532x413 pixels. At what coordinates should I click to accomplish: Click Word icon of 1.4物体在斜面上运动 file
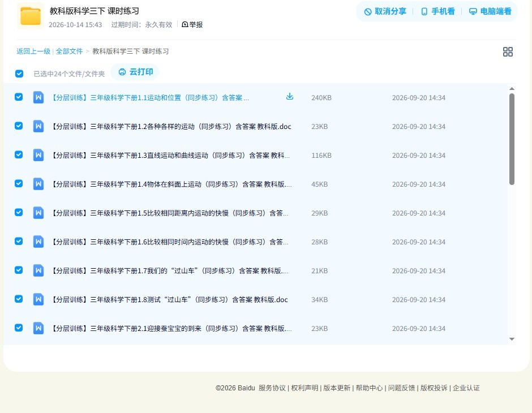(x=38, y=184)
